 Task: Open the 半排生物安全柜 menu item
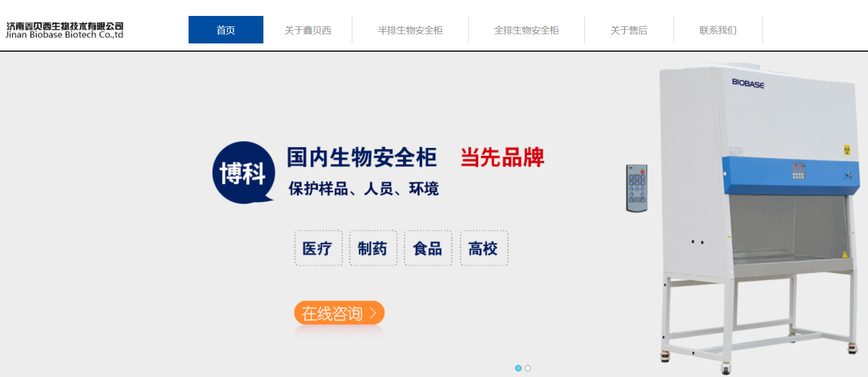410,30
